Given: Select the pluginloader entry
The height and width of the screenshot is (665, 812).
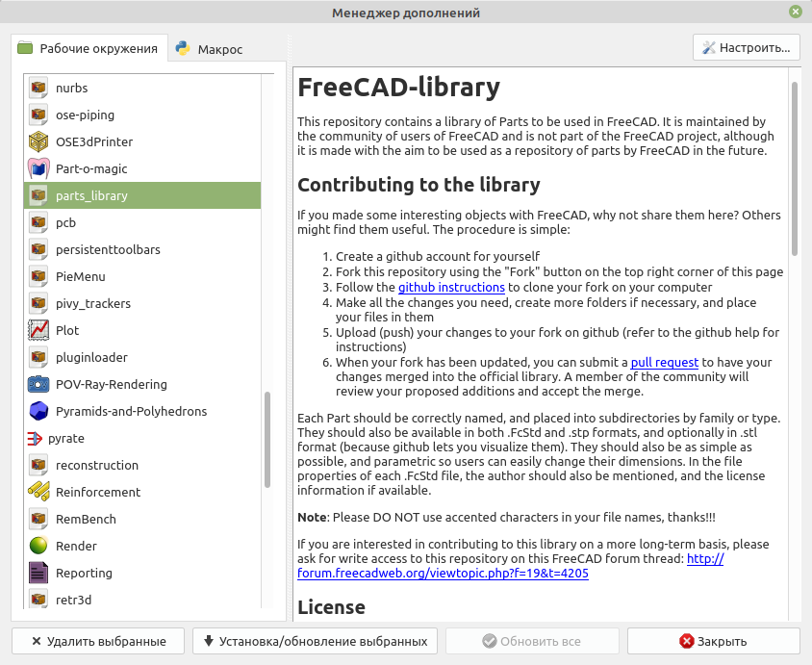Looking at the screenshot, I should [x=142, y=357].
